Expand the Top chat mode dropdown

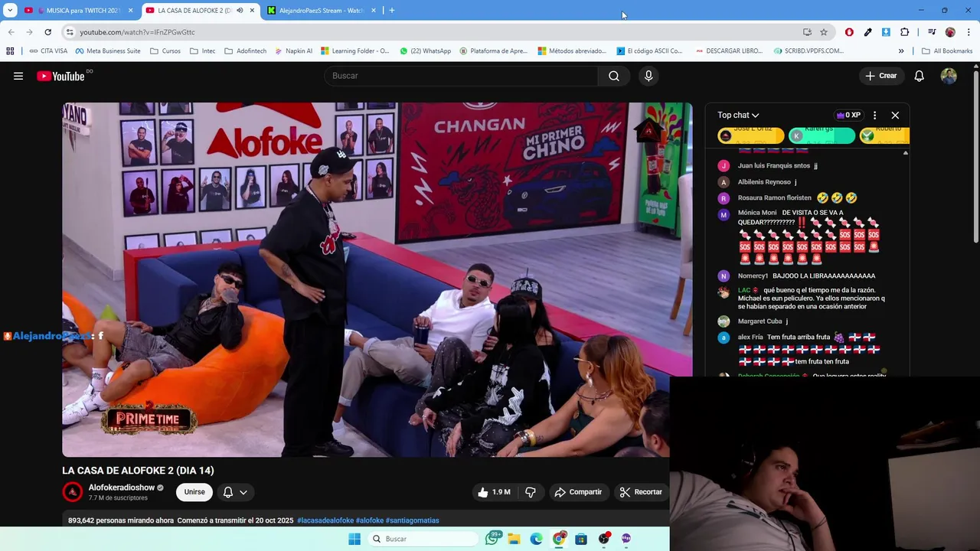click(738, 116)
